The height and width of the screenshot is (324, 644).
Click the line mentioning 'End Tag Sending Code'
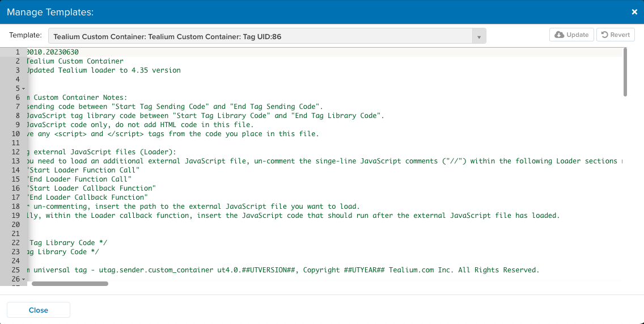(x=175, y=107)
